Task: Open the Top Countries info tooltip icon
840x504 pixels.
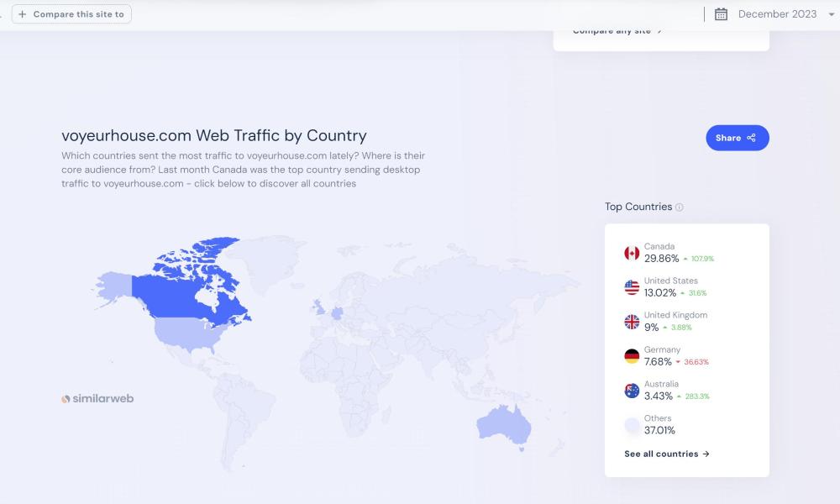Action: 680,207
